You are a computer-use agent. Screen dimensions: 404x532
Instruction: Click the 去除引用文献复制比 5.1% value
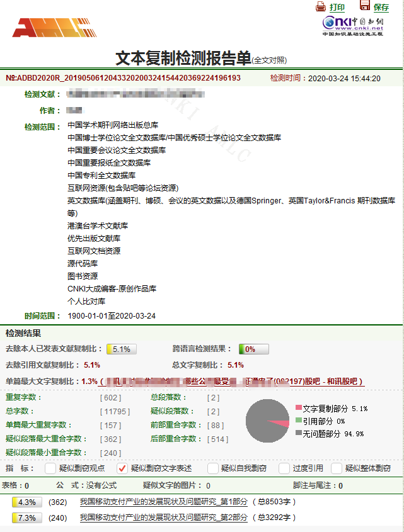pos(92,365)
